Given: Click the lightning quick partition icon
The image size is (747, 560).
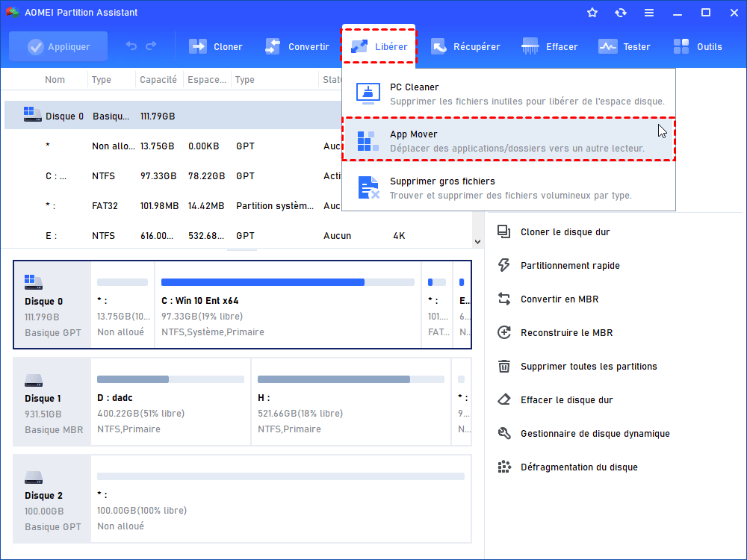Looking at the screenshot, I should (504, 265).
